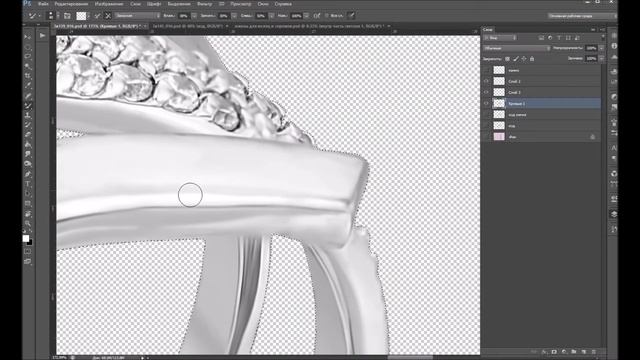Change the screen mode
The image size is (640, 360).
[x=28, y=261]
